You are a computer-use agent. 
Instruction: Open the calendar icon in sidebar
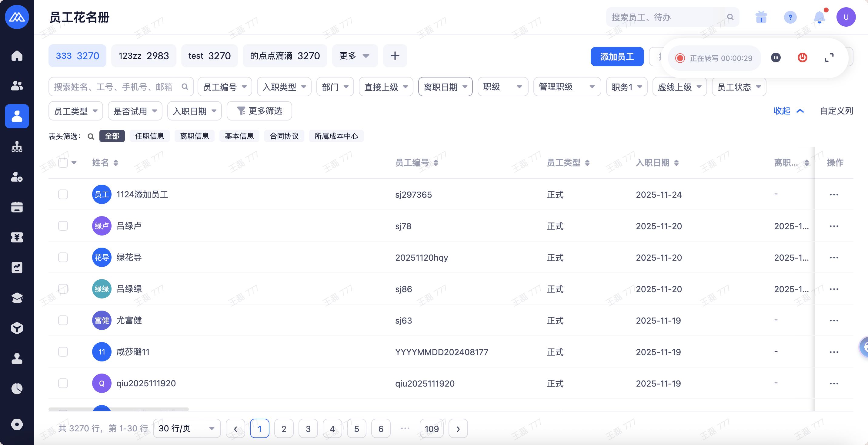(x=17, y=207)
